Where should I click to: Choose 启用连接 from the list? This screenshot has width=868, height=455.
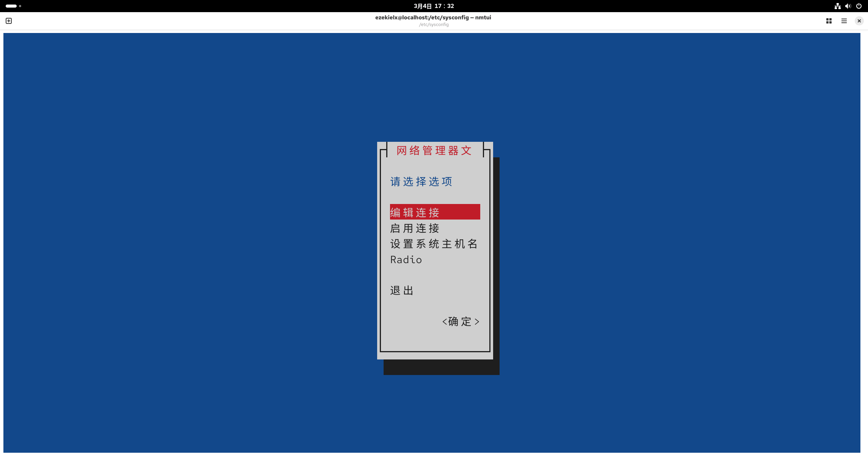point(415,228)
